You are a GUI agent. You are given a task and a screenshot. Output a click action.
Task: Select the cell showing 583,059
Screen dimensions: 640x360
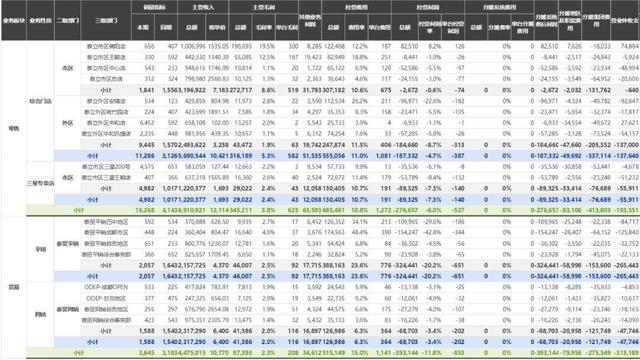click(x=195, y=167)
